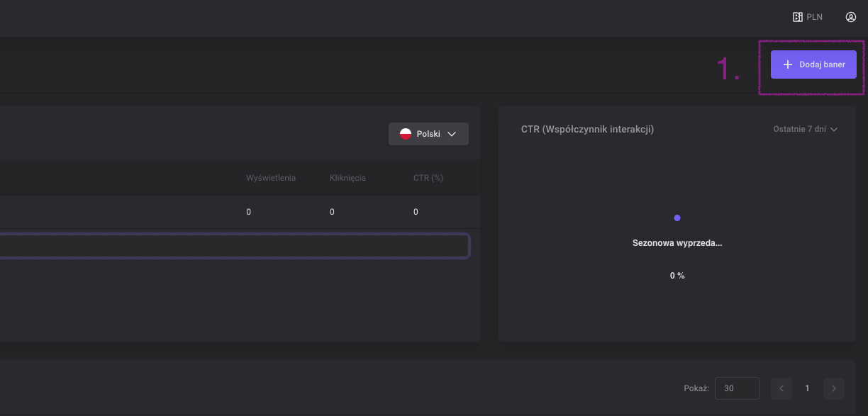Select the banner row showing zero statistics
The height and width of the screenshot is (416, 868).
(234, 212)
